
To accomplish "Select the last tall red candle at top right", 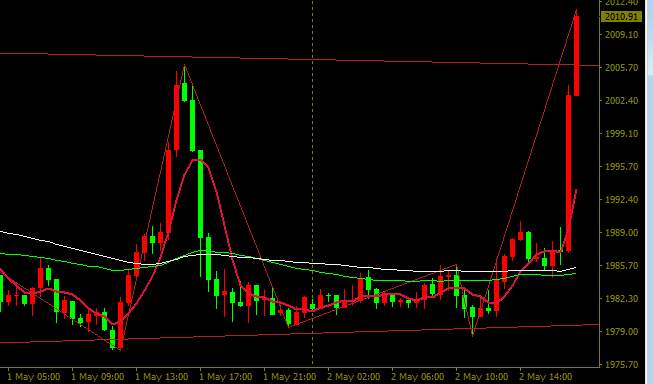I will tap(577, 56).
